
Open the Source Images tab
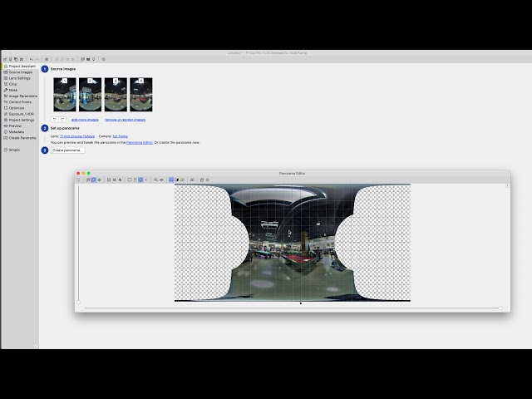point(20,72)
